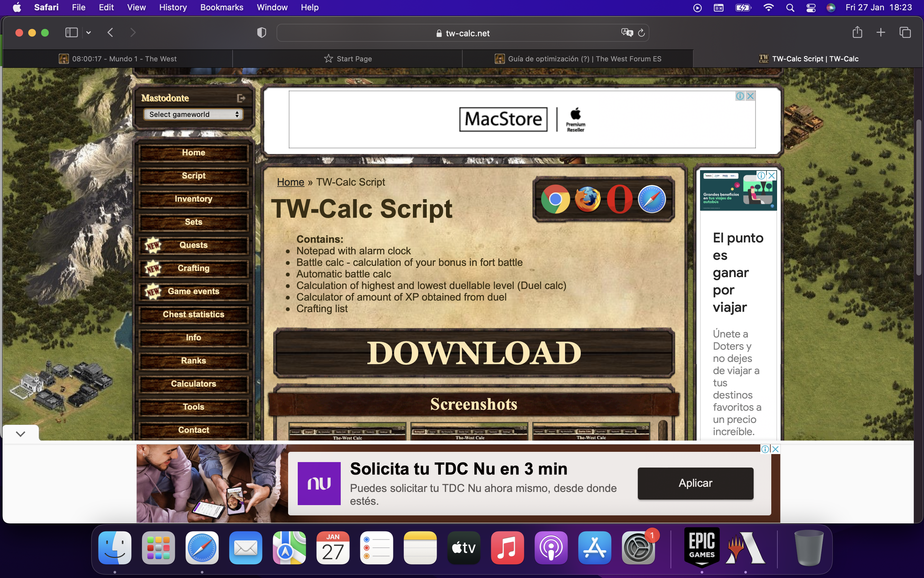
Task: Click the Opera browser icon
Action: [619, 199]
